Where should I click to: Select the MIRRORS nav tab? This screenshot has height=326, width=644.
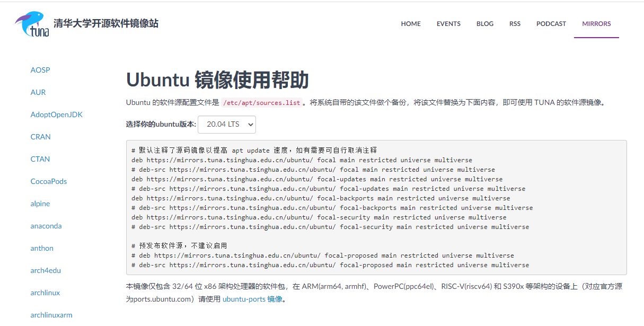coord(596,24)
